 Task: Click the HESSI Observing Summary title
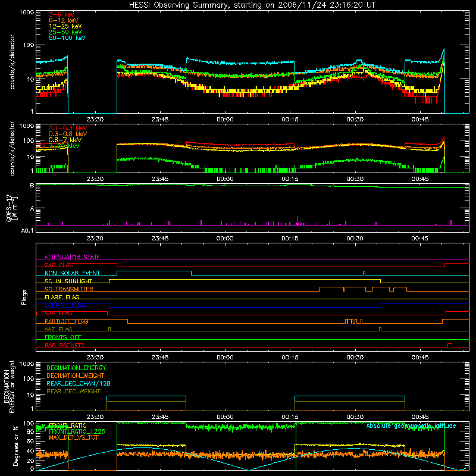coord(252,5)
